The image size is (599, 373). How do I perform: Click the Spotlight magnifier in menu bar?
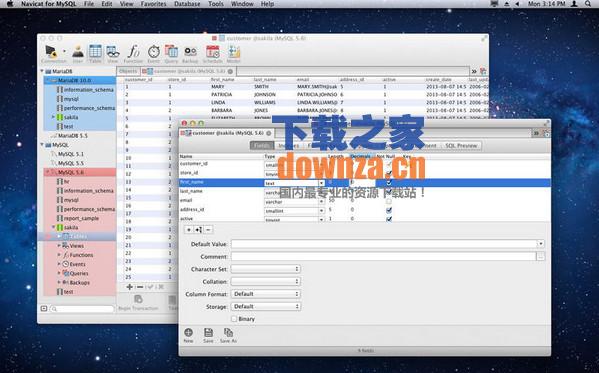[588, 4]
